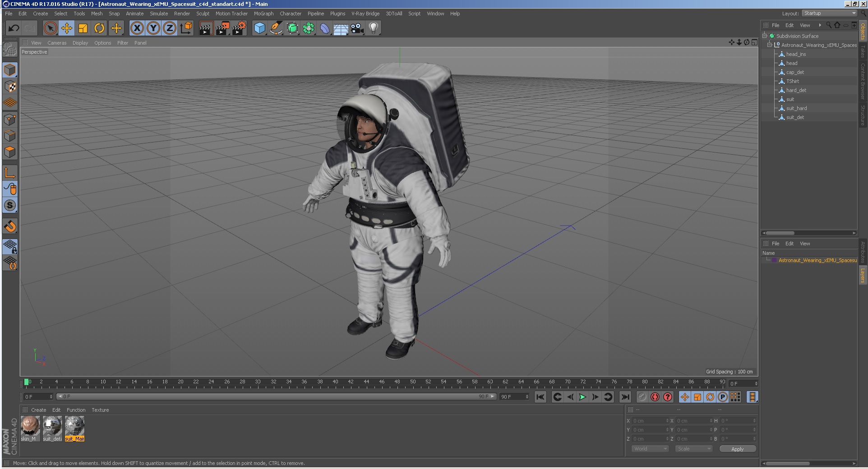The image size is (868, 469).
Task: Open the spline Pen tool icon
Action: (x=276, y=28)
